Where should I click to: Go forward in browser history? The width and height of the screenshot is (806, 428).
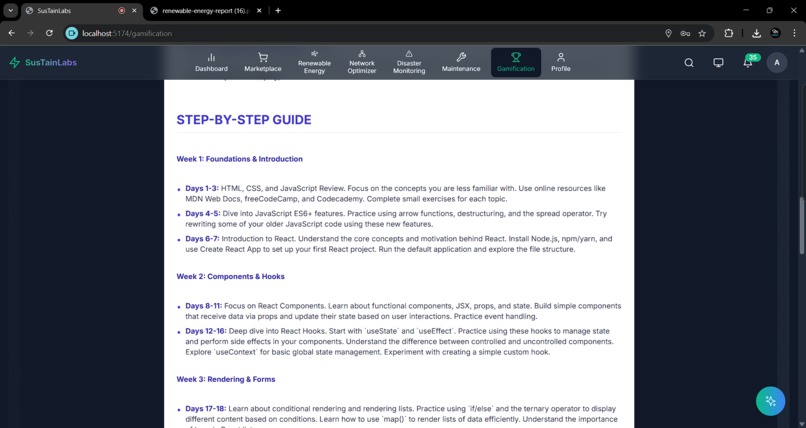pos(30,33)
